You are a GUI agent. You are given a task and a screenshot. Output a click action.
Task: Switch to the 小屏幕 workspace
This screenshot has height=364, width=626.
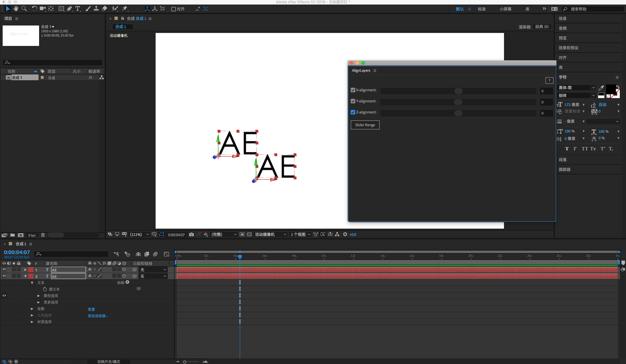(505, 9)
